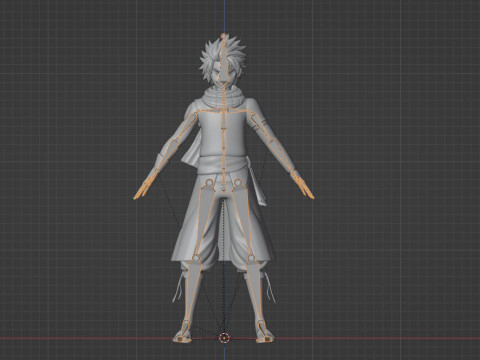The width and height of the screenshot is (480, 360).
Task: Select the hip joint sphere on the screen-right leg
Action: coord(239,183)
